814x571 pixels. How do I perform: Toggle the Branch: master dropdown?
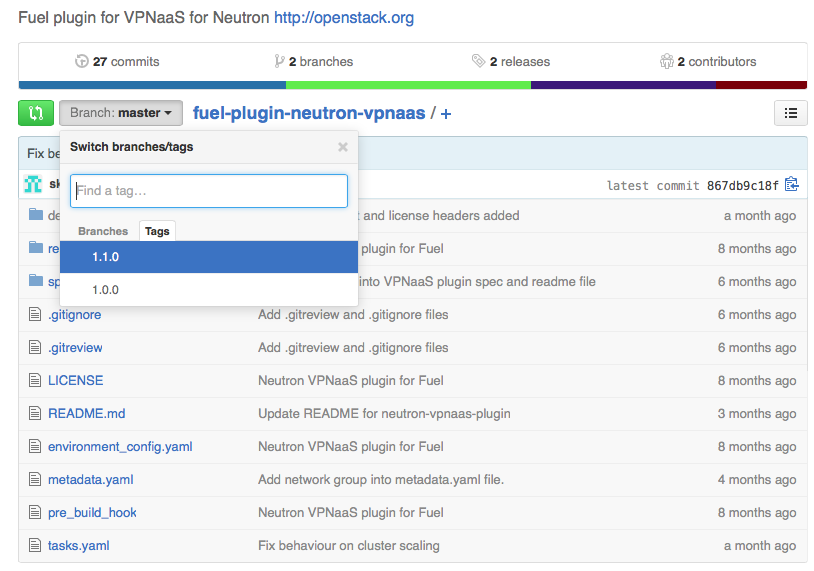[120, 113]
